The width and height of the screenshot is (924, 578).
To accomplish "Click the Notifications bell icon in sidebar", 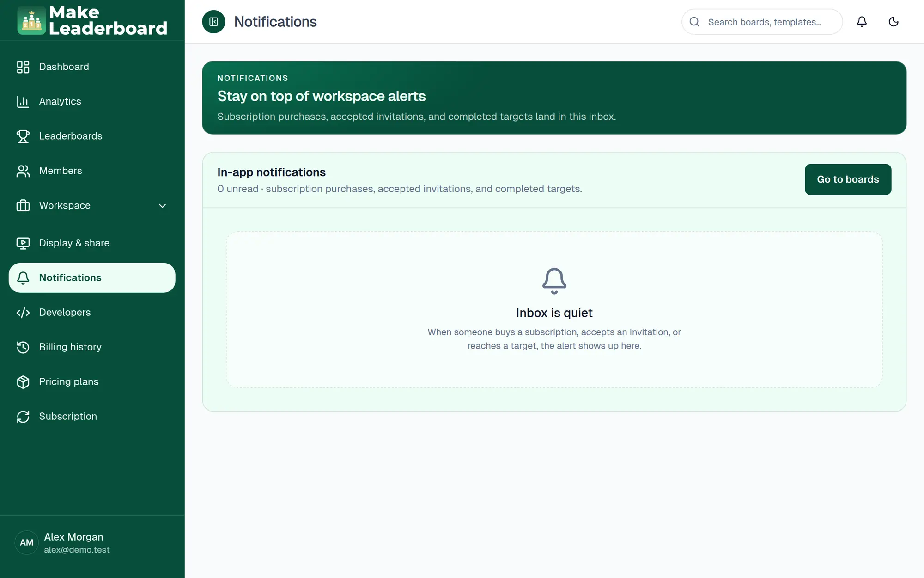I will point(23,278).
